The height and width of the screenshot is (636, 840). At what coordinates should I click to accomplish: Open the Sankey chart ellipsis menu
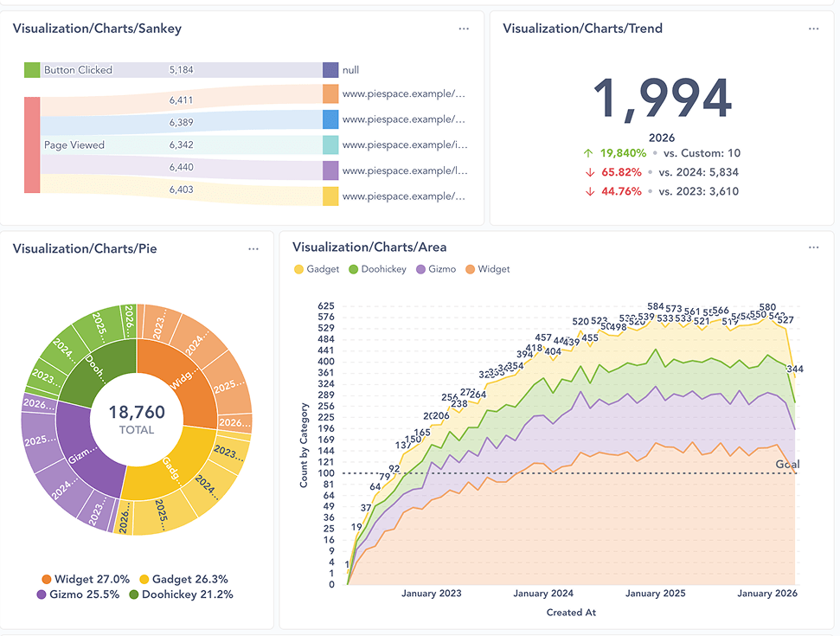point(464,29)
